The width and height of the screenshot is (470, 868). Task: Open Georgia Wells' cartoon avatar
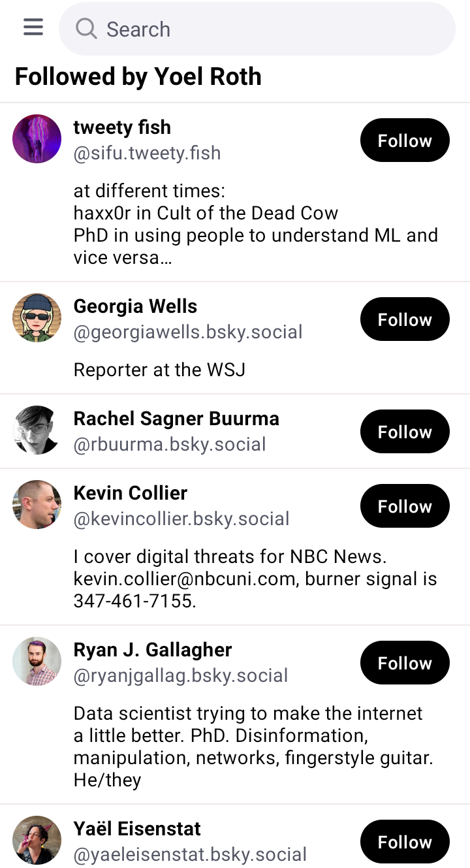coord(37,317)
